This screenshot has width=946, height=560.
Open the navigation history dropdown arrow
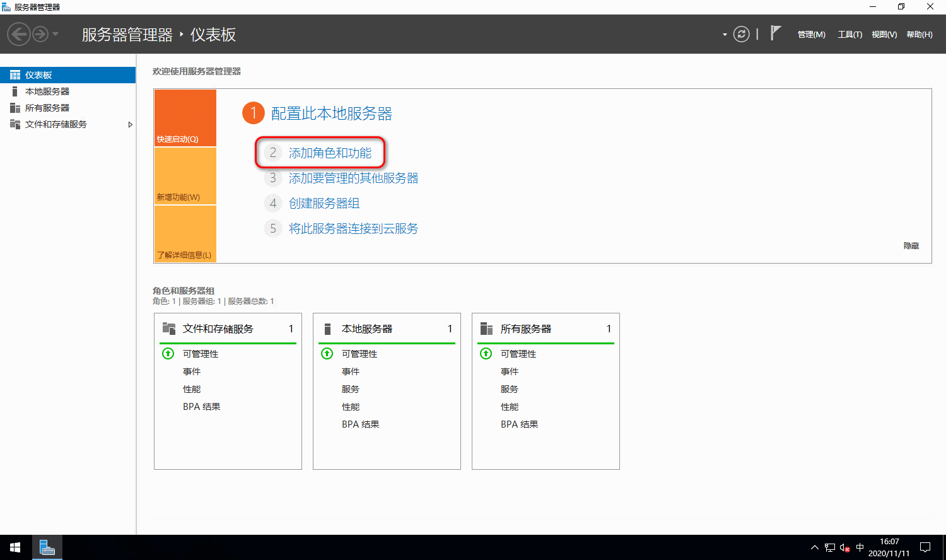point(55,34)
